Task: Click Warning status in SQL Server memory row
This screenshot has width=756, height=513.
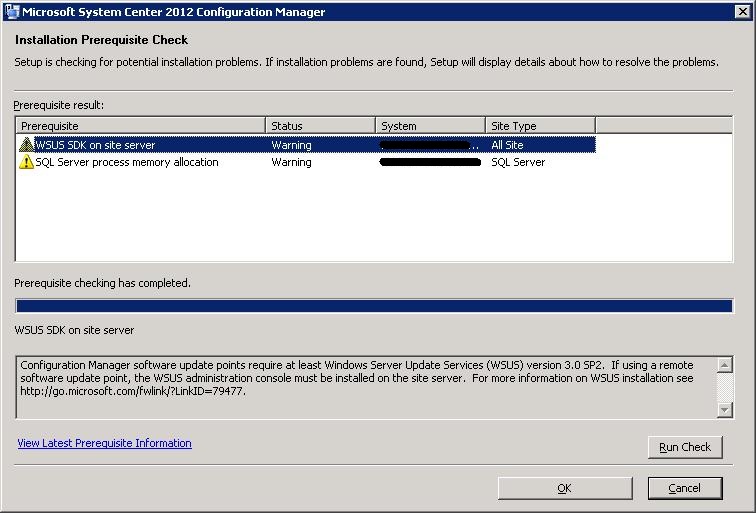Action: click(291, 162)
